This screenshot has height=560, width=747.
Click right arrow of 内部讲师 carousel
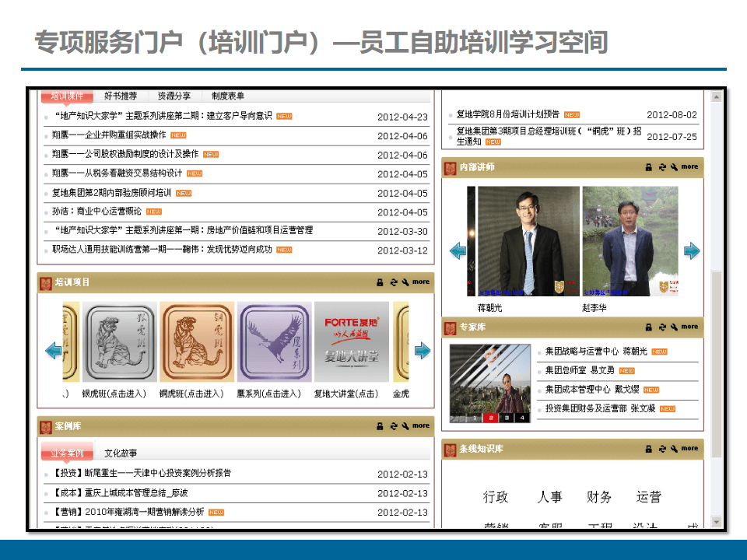coord(692,250)
